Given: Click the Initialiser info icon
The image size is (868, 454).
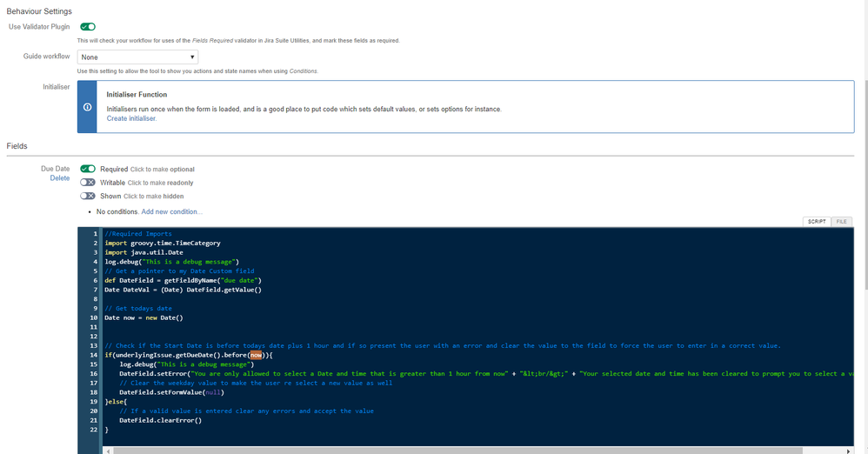Looking at the screenshot, I should pos(88,107).
